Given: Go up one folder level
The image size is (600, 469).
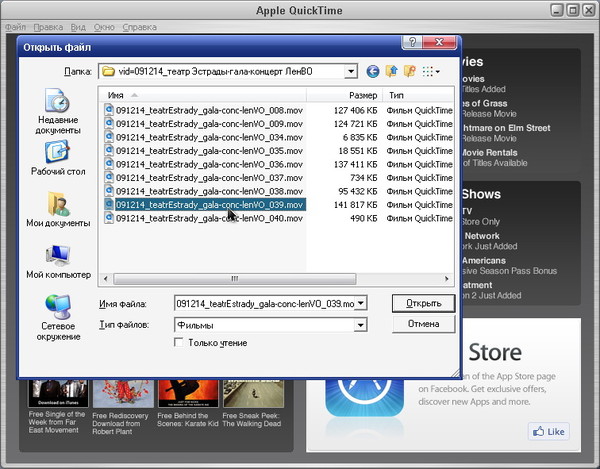Looking at the screenshot, I should pos(391,71).
